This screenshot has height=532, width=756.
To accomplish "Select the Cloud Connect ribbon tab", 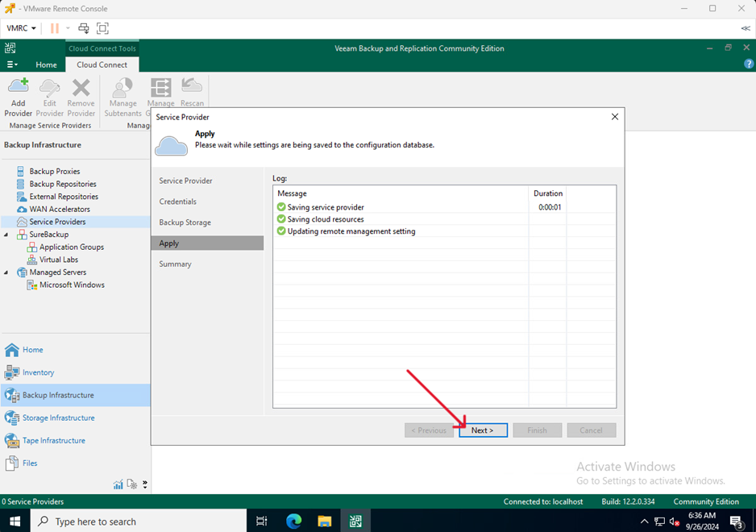I will pos(102,64).
